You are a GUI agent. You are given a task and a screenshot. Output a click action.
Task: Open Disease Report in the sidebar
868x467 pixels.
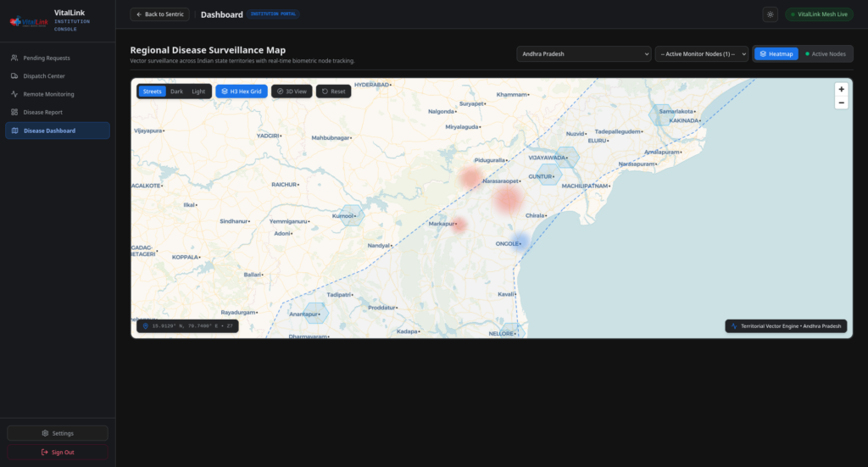point(58,112)
